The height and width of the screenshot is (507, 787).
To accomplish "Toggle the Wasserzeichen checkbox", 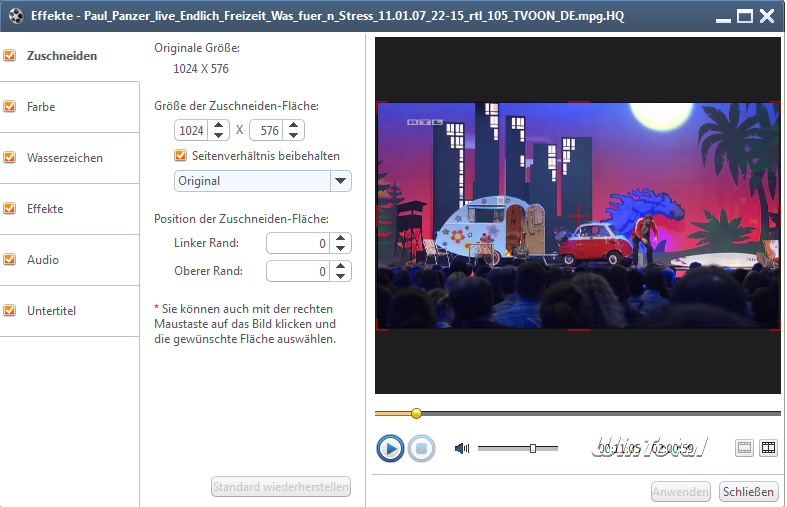I will pyautogui.click(x=10, y=157).
